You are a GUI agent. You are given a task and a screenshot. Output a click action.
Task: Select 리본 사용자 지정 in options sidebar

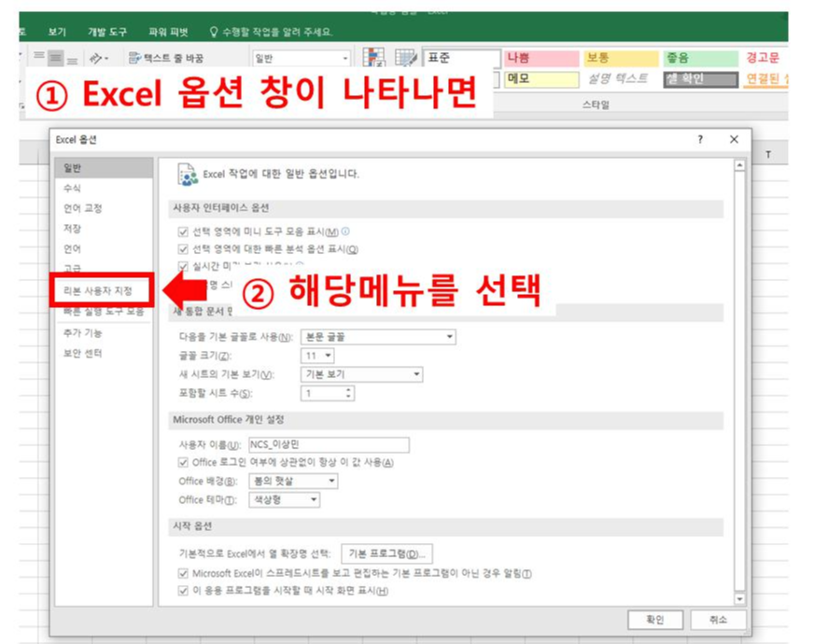(103, 290)
